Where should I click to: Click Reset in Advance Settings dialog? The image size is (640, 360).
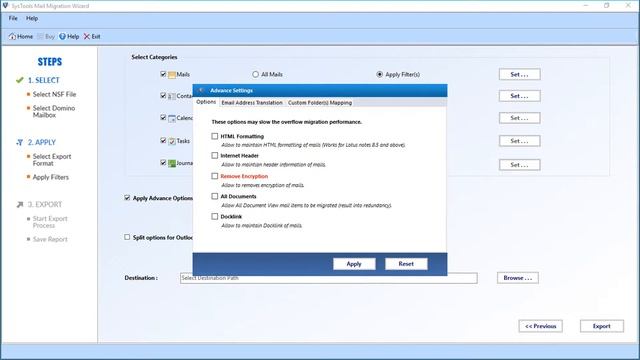click(x=406, y=264)
